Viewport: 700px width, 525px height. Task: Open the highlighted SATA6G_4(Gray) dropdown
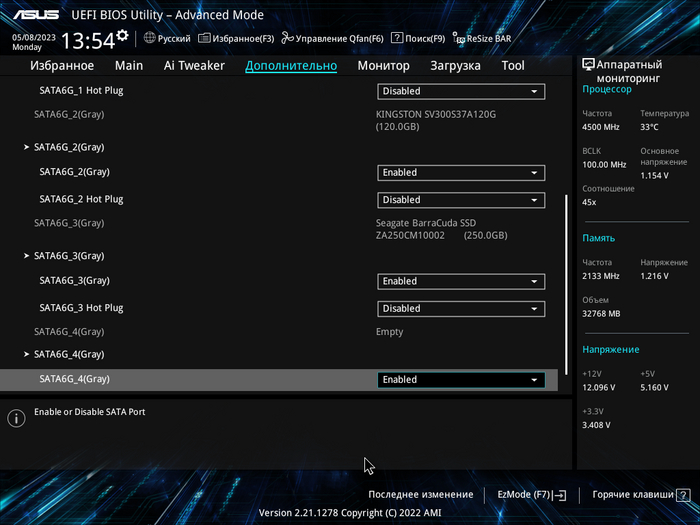[x=461, y=380]
